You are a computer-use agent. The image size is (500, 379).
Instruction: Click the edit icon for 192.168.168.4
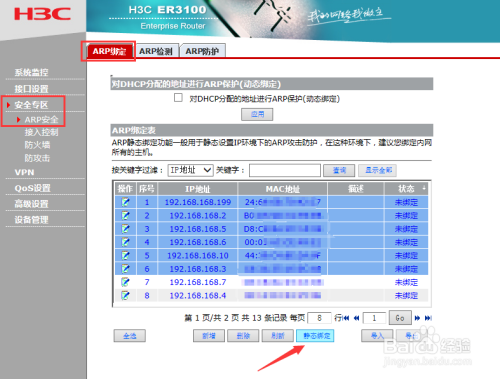125,295
